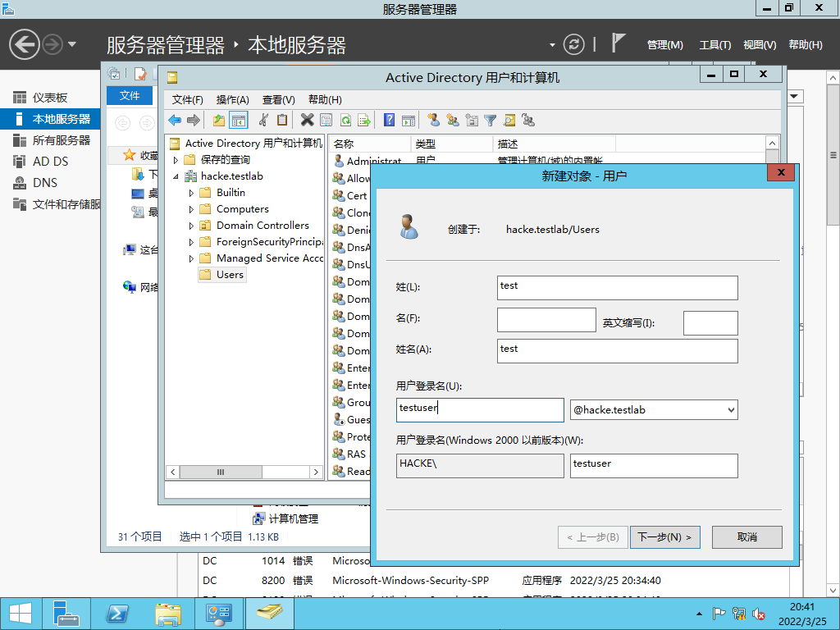Click create new group icon

[453, 121]
